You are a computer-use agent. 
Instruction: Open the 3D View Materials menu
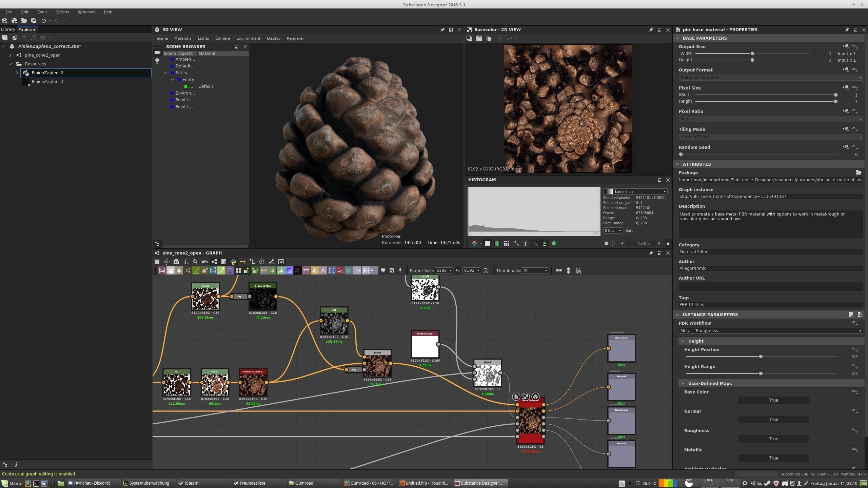(x=183, y=38)
